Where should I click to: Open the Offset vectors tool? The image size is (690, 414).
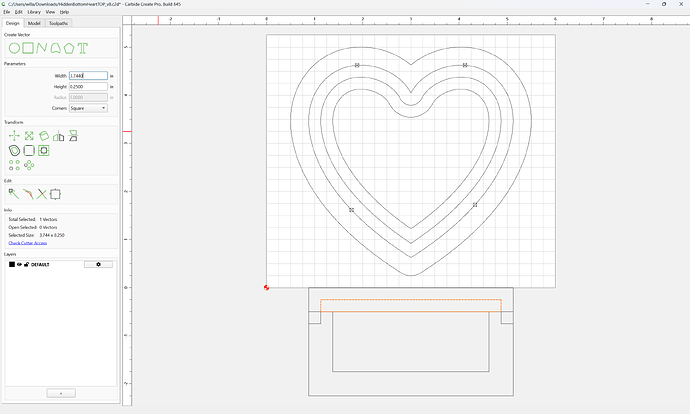pos(14,150)
